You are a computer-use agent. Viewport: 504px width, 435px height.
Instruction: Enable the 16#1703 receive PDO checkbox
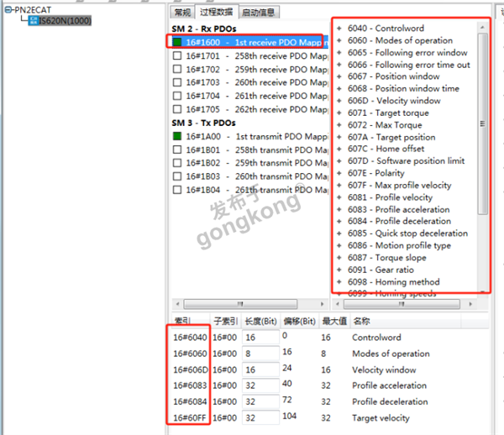pyautogui.click(x=177, y=82)
